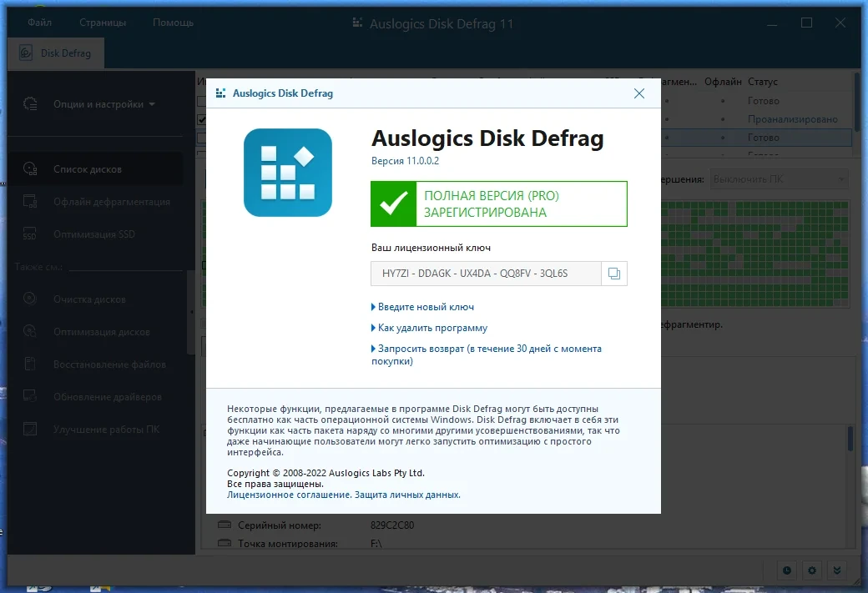868x593 pixels.
Task: Click the cluster map green blocks area
Action: (754, 254)
